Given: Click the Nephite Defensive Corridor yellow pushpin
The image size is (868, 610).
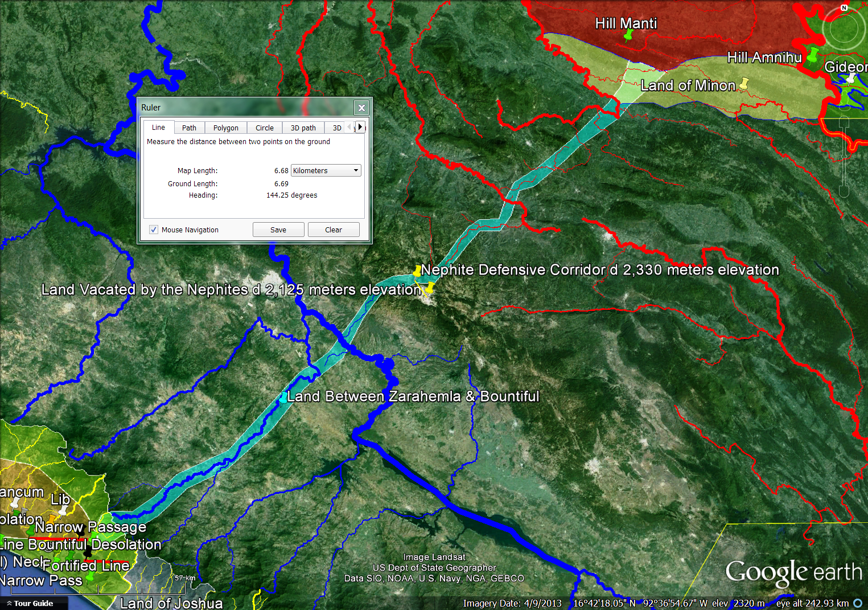Looking at the screenshot, I should (417, 271).
